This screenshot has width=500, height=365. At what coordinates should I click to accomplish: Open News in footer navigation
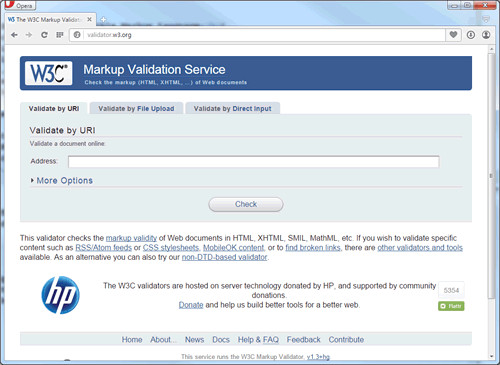(x=194, y=340)
